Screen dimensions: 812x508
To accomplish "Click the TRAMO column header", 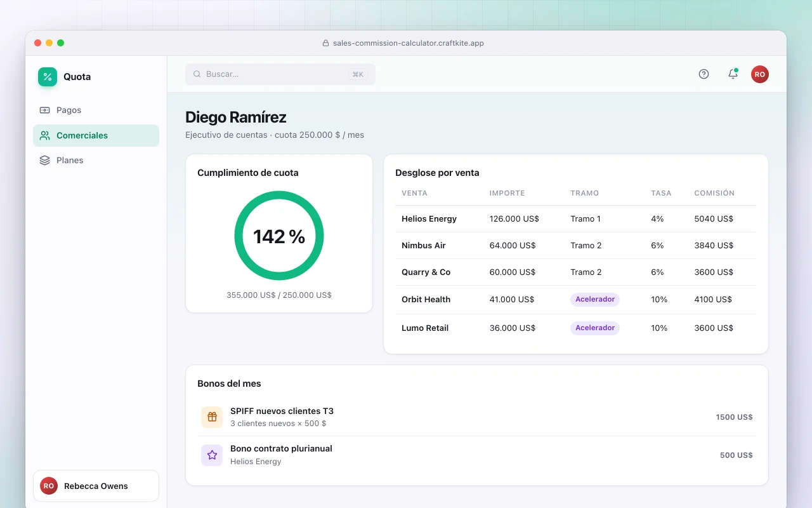I will pos(584,193).
